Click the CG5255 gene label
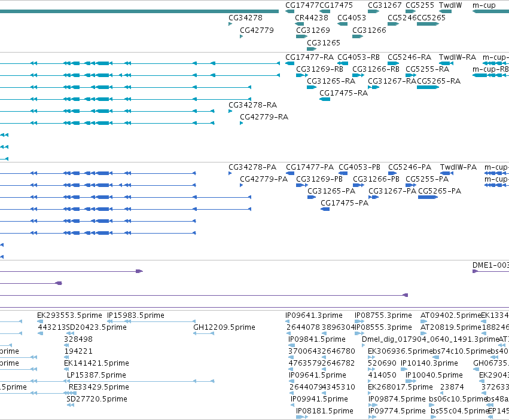Image resolution: width=509 pixels, height=420 pixels. tap(420, 5)
